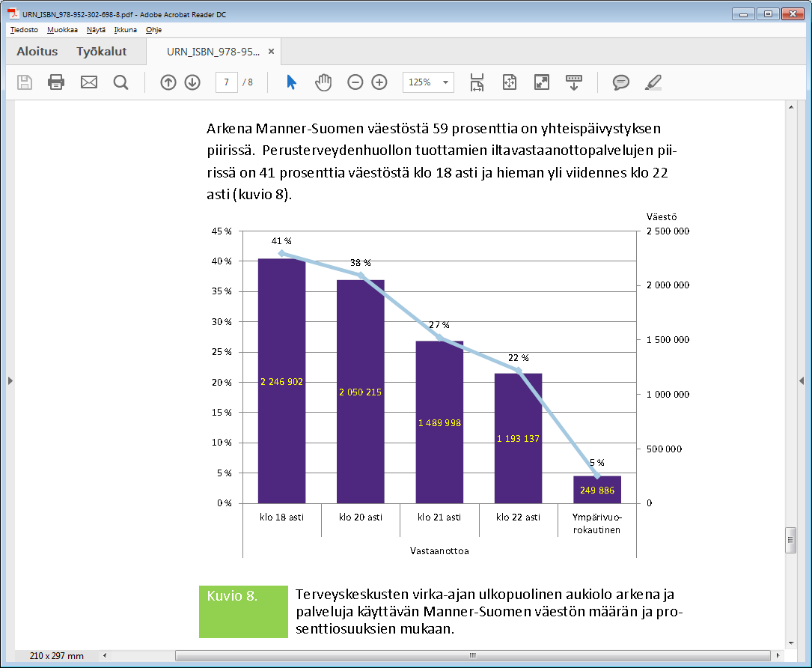Fit one full page icon
This screenshot has height=668, width=812.
[510, 82]
